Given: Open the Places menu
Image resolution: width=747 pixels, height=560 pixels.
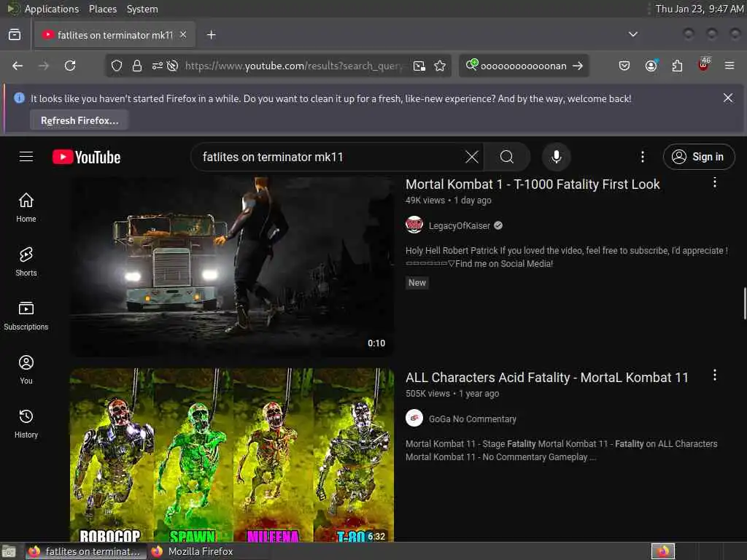Looking at the screenshot, I should click(x=102, y=9).
